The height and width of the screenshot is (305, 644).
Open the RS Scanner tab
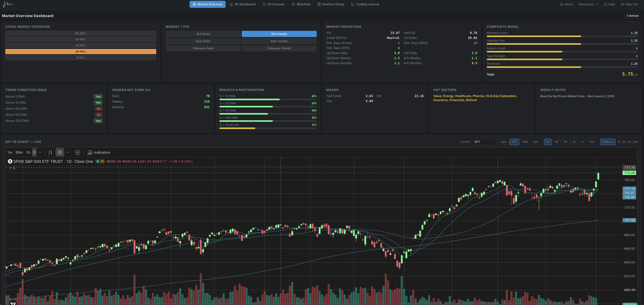(x=273, y=4)
